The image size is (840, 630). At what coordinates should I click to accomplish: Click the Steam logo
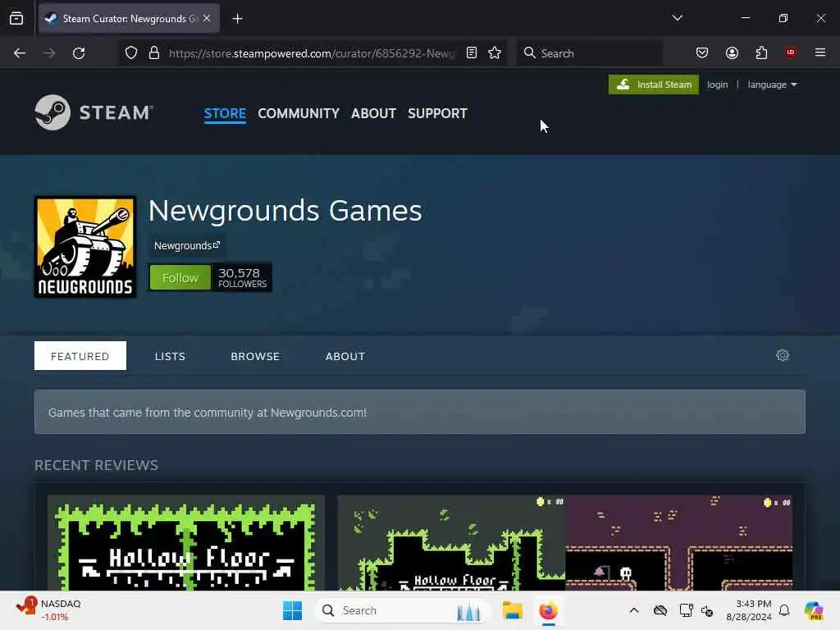94,112
